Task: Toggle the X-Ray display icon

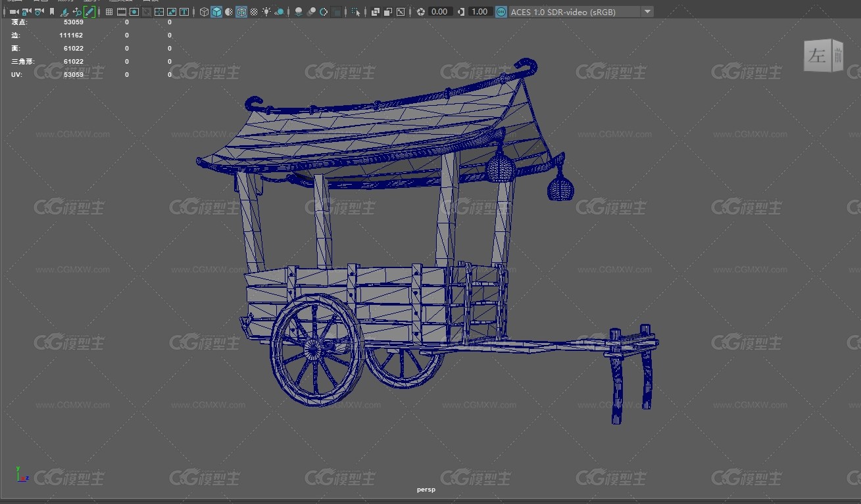Action: [376, 12]
